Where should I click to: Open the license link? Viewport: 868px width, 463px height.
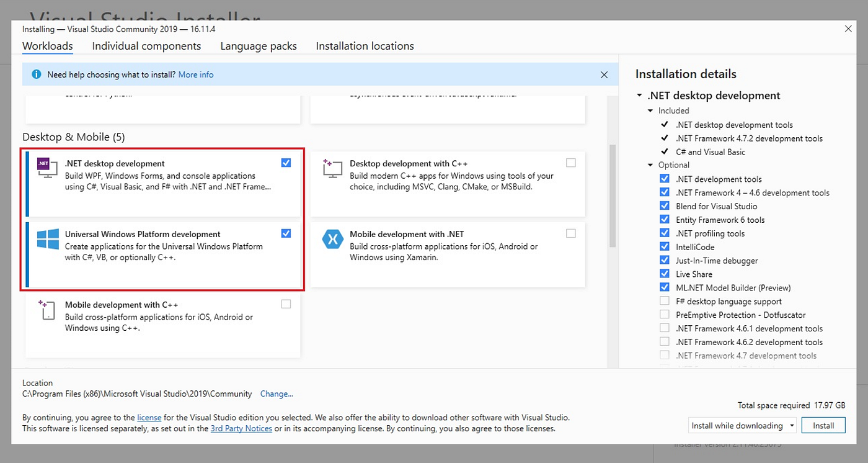[x=149, y=418]
